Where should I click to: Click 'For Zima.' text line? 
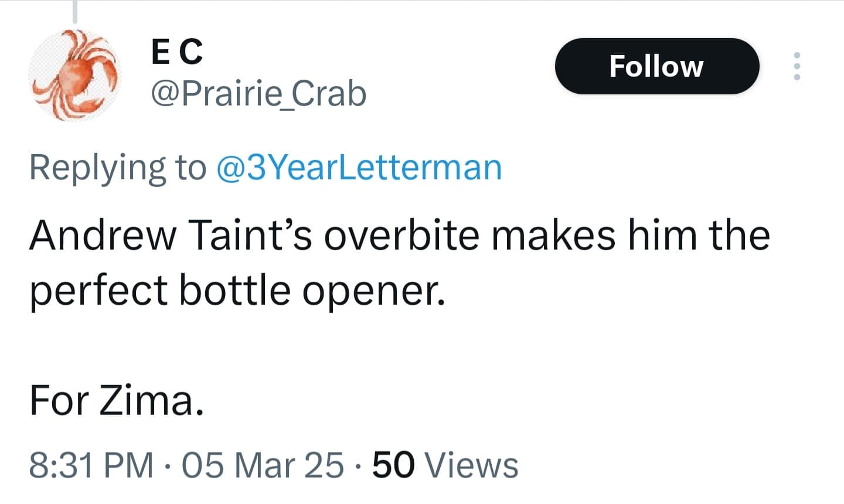[117, 400]
